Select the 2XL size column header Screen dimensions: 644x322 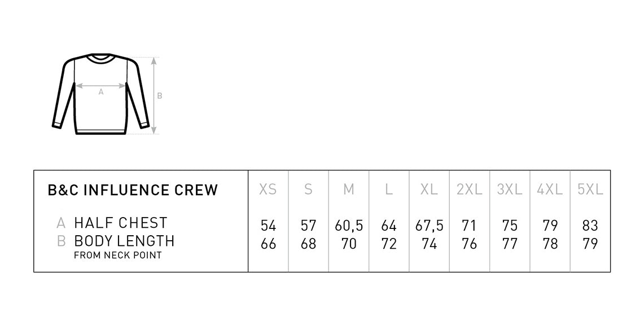(x=469, y=189)
